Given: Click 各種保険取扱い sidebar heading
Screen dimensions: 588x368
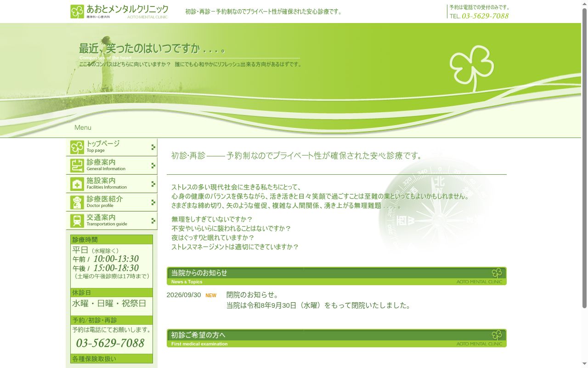Looking at the screenshot, I should coord(112,359).
